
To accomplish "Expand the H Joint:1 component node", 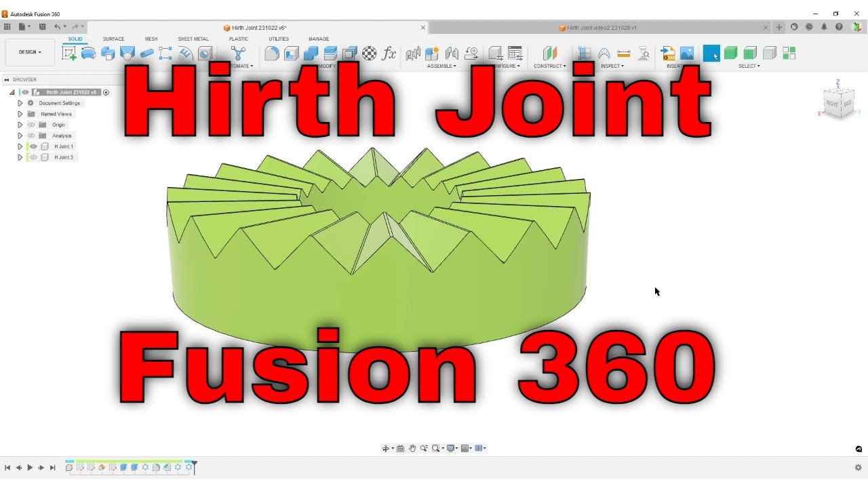I will point(20,146).
